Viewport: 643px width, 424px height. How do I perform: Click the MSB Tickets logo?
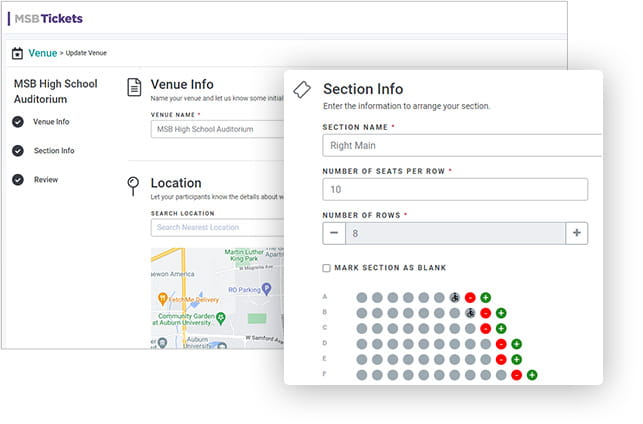(48, 19)
